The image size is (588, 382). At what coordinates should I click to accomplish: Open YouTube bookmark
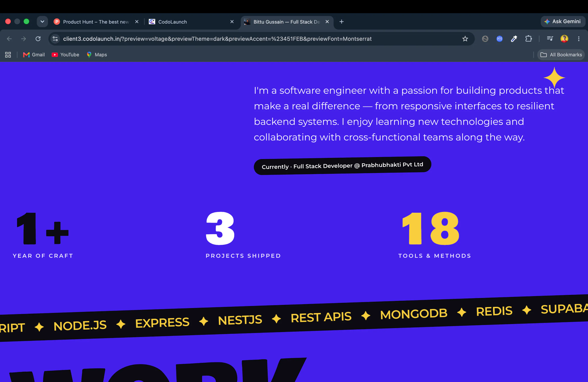tap(65, 55)
